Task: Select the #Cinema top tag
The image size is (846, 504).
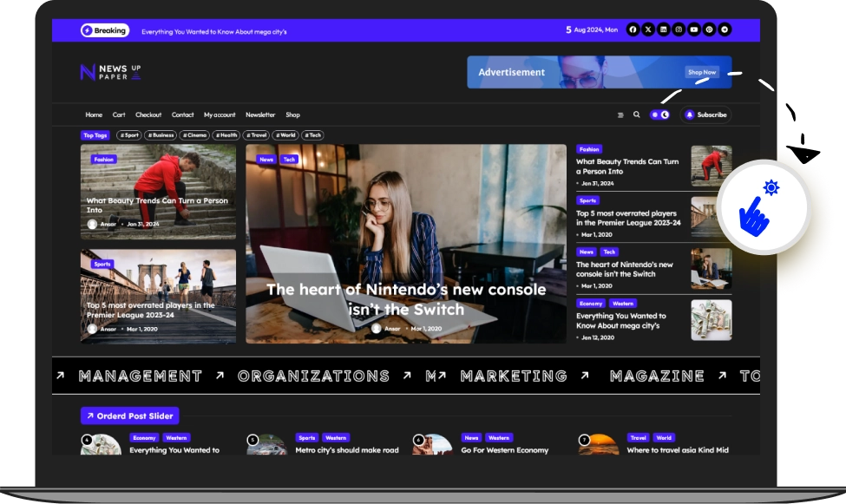Action: coord(194,135)
